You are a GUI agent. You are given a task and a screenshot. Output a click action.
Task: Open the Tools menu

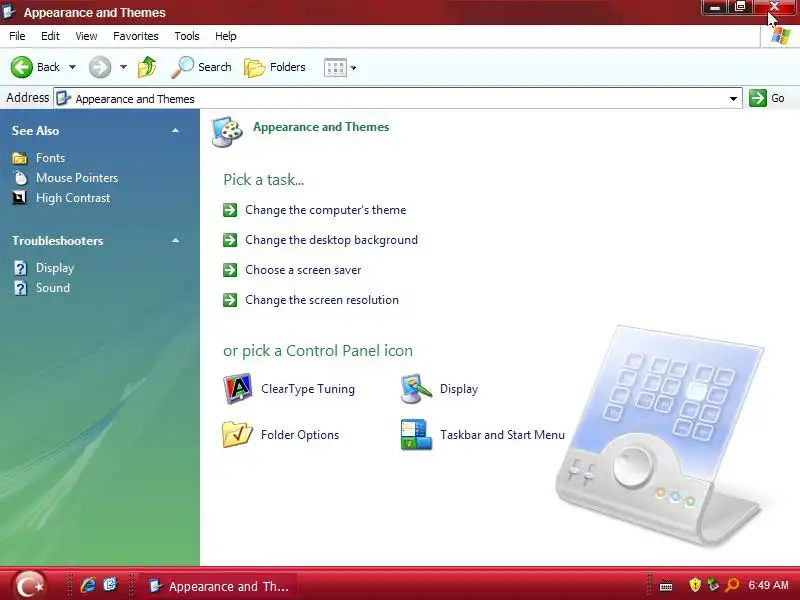(187, 36)
